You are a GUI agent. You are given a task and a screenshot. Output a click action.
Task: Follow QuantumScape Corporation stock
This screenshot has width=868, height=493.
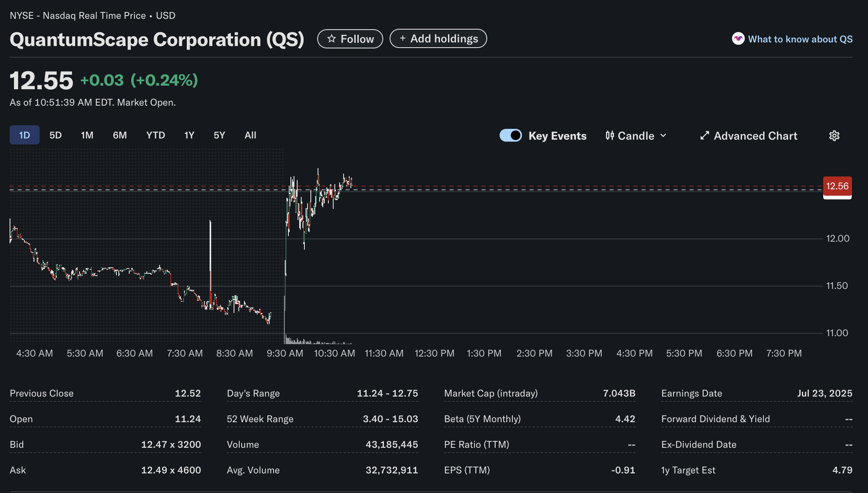[x=350, y=39]
